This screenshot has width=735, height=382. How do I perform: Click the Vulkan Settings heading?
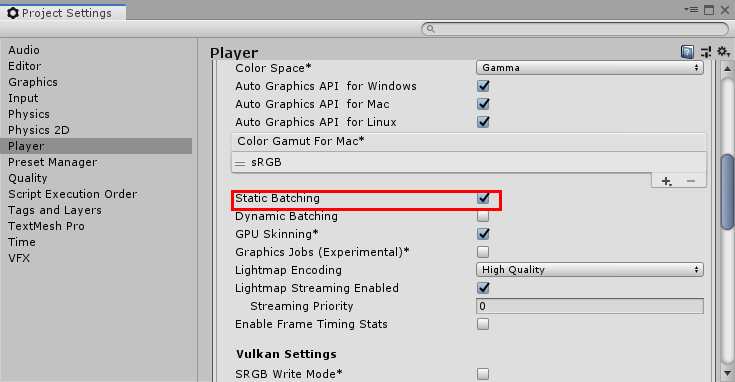286,354
